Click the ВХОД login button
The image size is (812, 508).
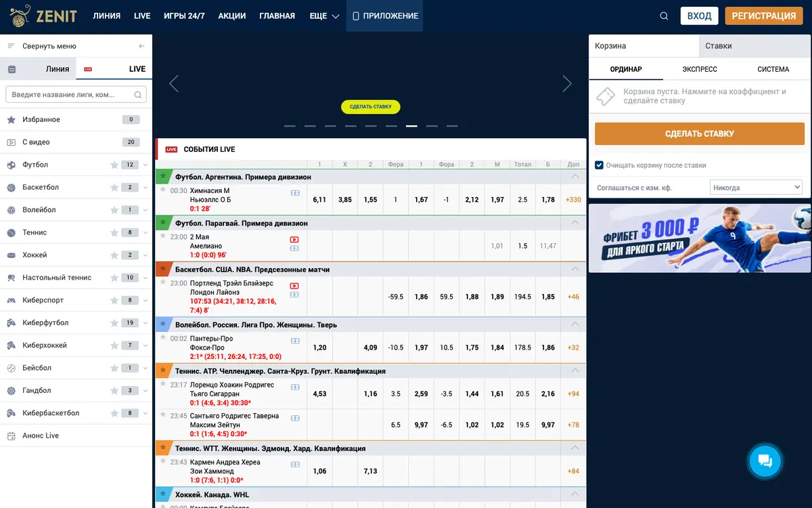(x=699, y=16)
